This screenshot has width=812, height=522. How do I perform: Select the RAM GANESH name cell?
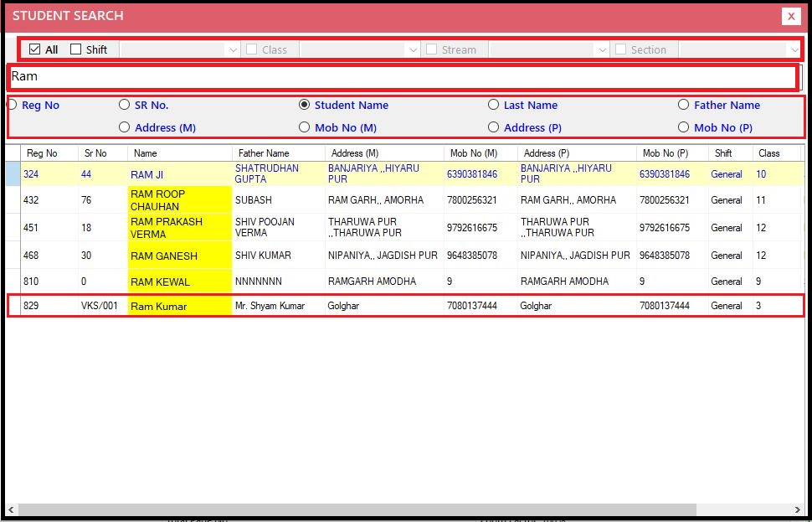pyautogui.click(x=180, y=256)
